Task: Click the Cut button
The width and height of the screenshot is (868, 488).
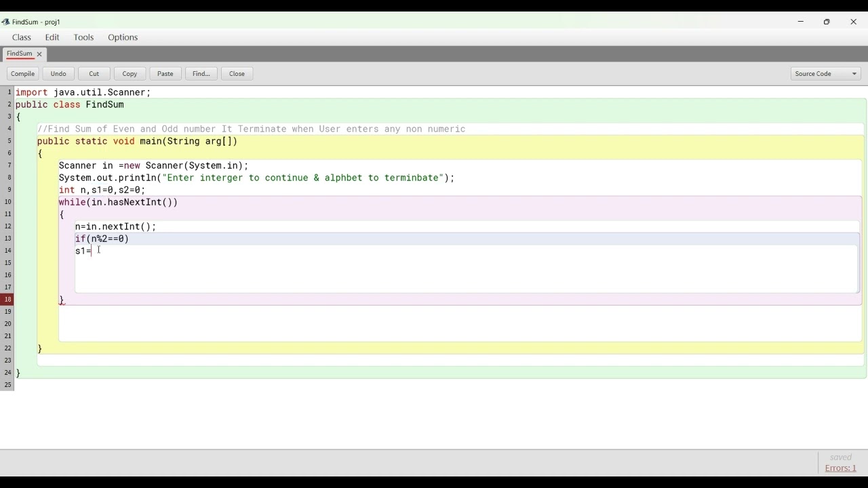Action: tap(94, 74)
